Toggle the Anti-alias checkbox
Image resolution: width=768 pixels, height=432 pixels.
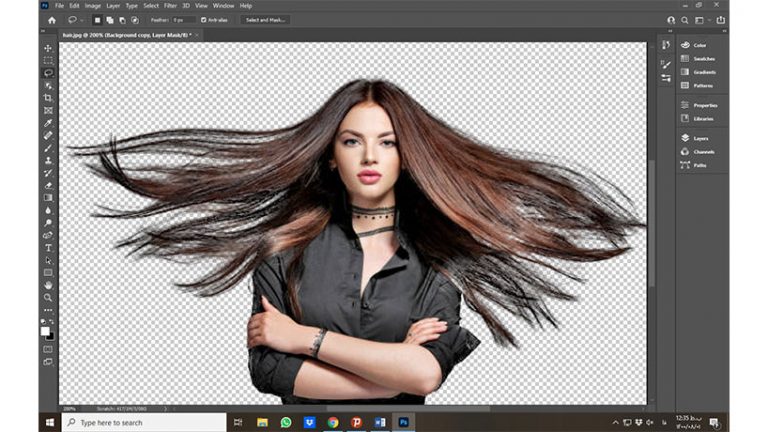coord(204,20)
